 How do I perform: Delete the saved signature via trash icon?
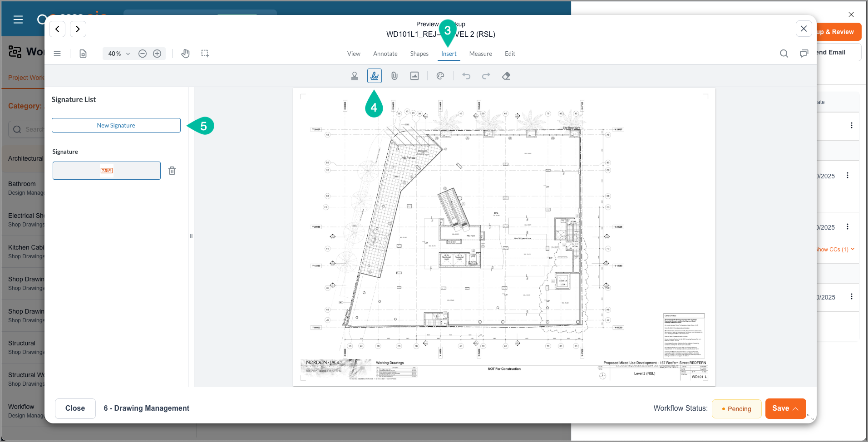172,171
